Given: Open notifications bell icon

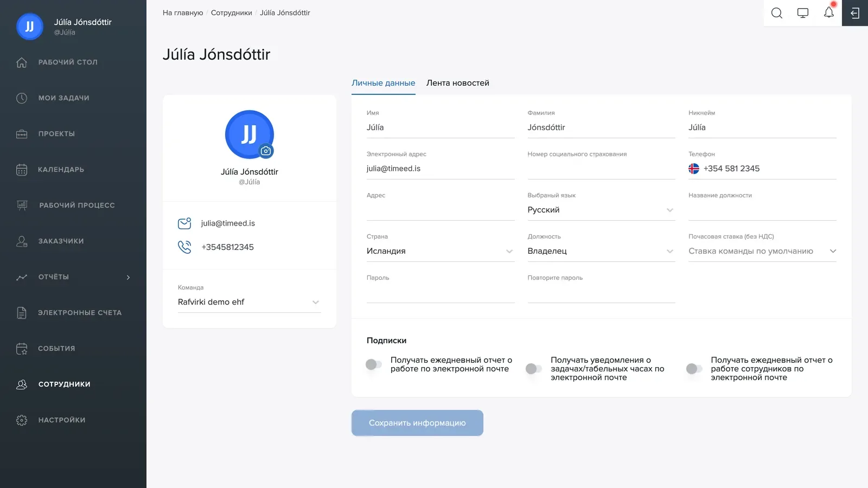Looking at the screenshot, I should coord(829,12).
